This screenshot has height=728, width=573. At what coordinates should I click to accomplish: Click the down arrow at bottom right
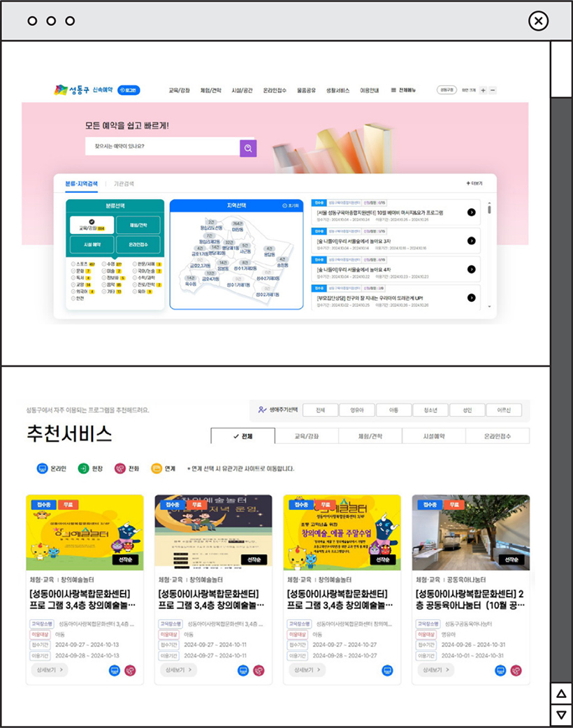coord(560,714)
